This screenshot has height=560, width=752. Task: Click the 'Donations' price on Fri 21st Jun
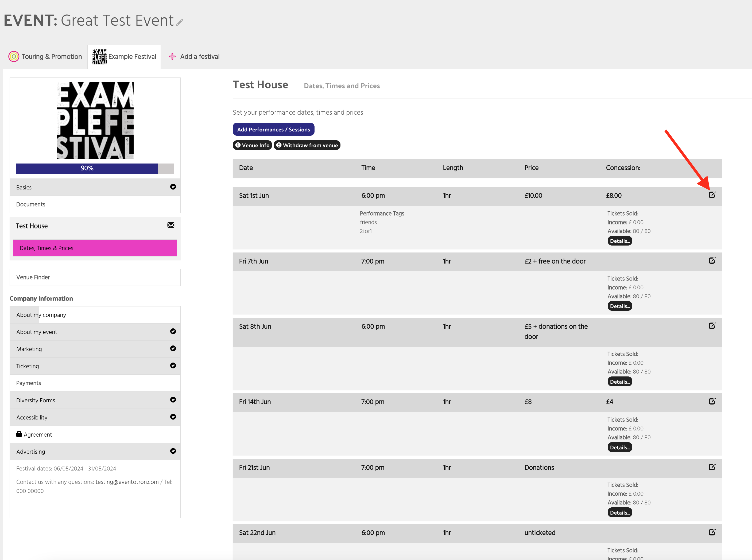pos(539,468)
